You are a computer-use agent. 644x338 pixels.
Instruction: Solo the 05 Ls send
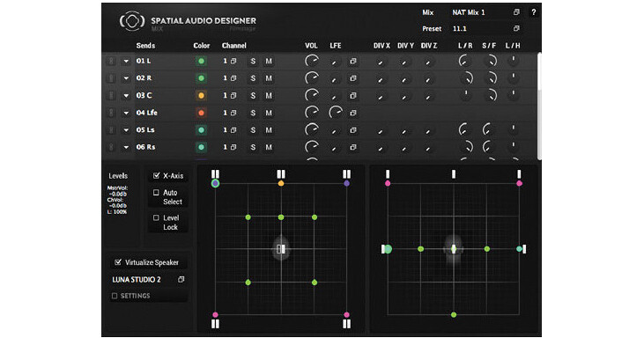(x=253, y=130)
